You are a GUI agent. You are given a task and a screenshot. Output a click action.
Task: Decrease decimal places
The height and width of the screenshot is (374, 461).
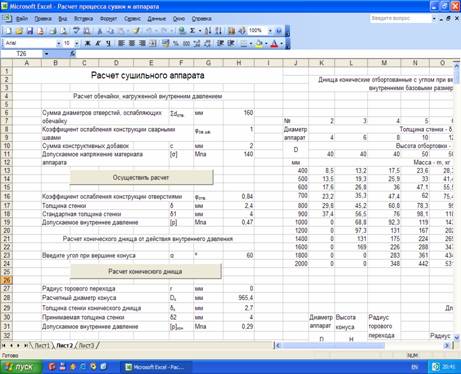[207, 43]
